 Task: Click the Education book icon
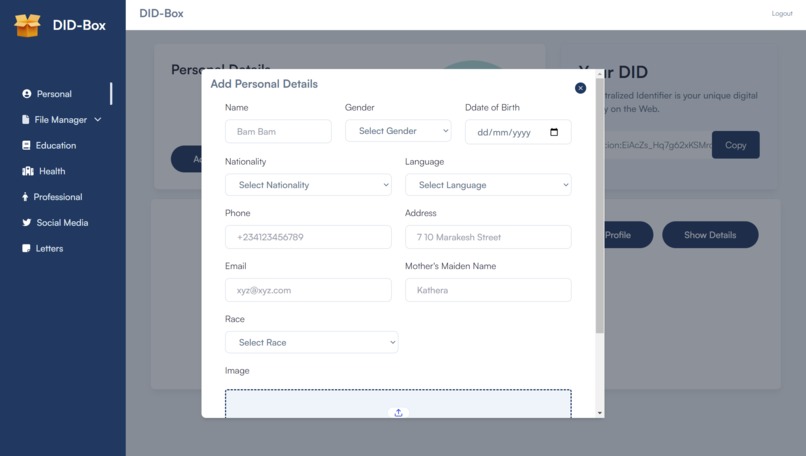[x=26, y=145]
